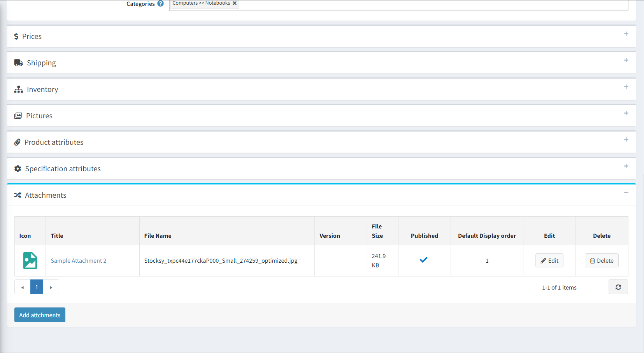Viewport: 644px width, 353px height.
Task: Click the Add attchments button
Action: 40,315
